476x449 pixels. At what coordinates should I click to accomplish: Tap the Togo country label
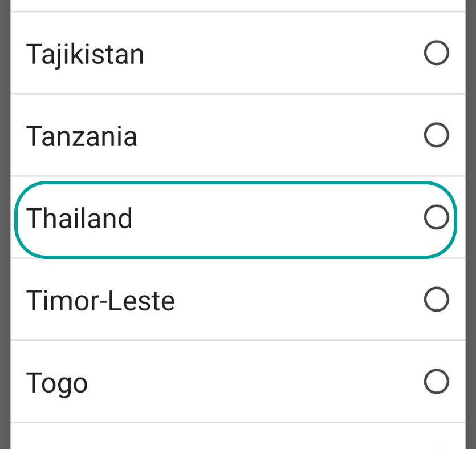point(57,384)
